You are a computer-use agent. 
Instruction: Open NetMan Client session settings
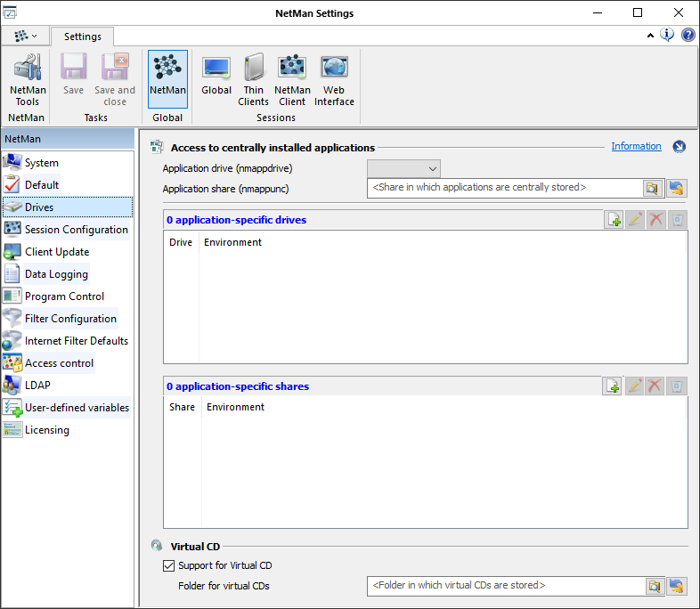tap(292, 79)
